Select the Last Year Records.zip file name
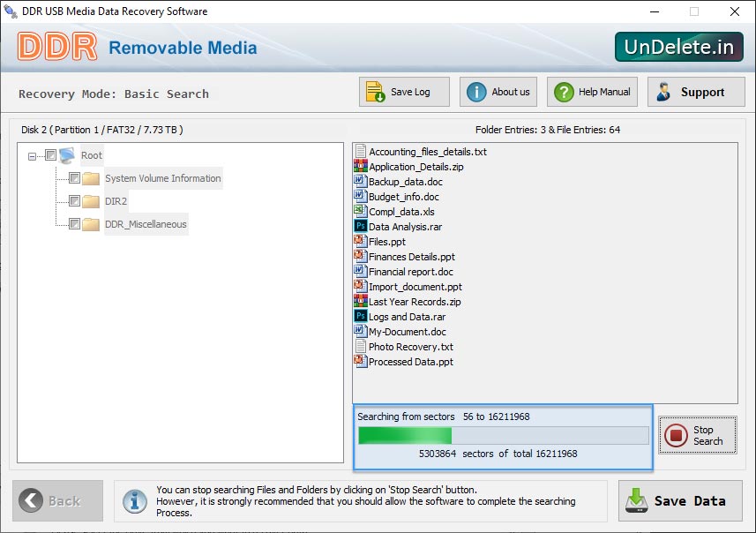Viewport: 756px width, 533px height. [x=415, y=302]
